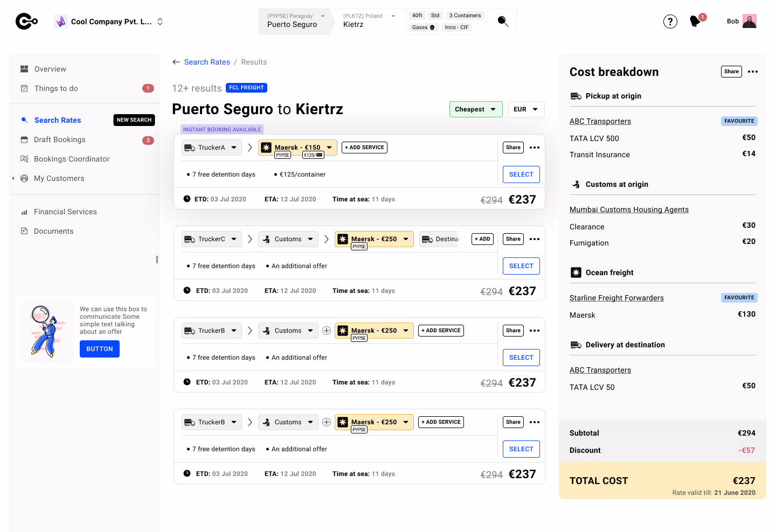Viewport: 776px width, 532px height.
Task: Click the sidebar collapse handle
Action: click(x=157, y=260)
